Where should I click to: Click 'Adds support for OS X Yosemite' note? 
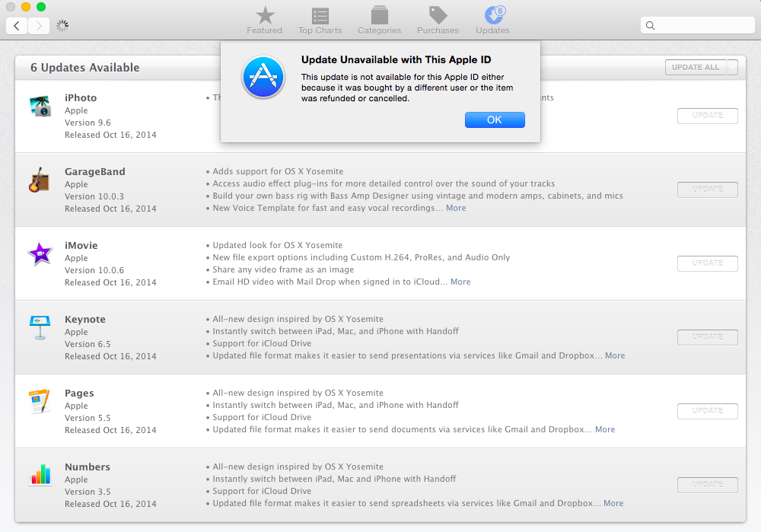(x=278, y=171)
